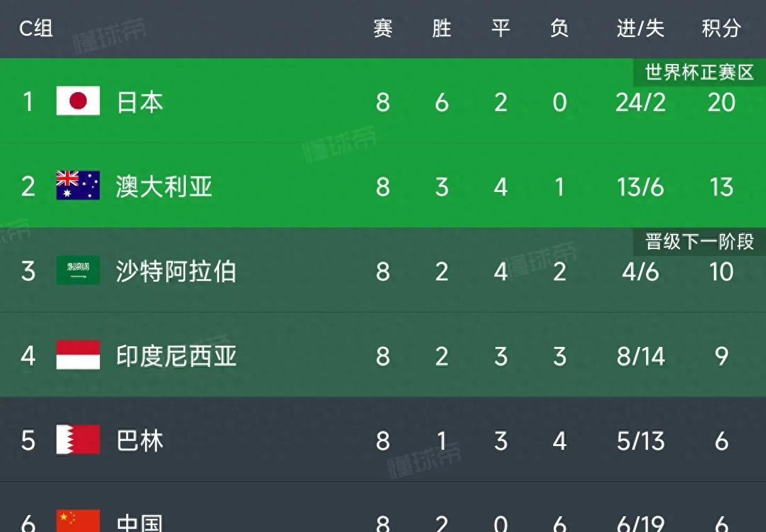The height and width of the screenshot is (532, 766).
Task: Click the China flag icon
Action: (78, 522)
